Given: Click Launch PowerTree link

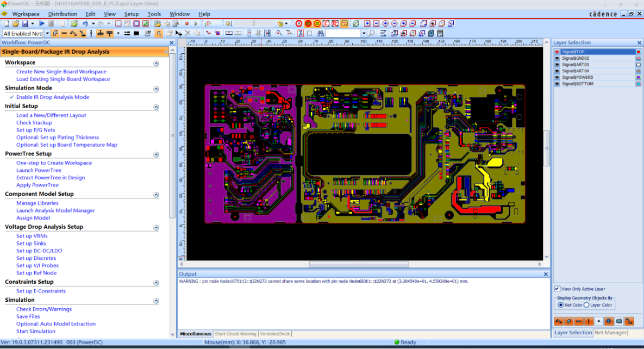Looking at the screenshot, I should [x=39, y=170].
